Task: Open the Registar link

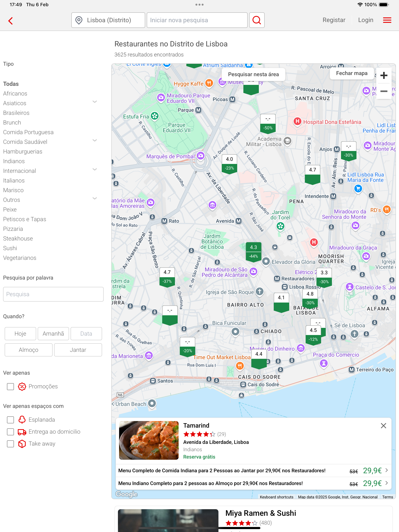Action: [x=334, y=20]
